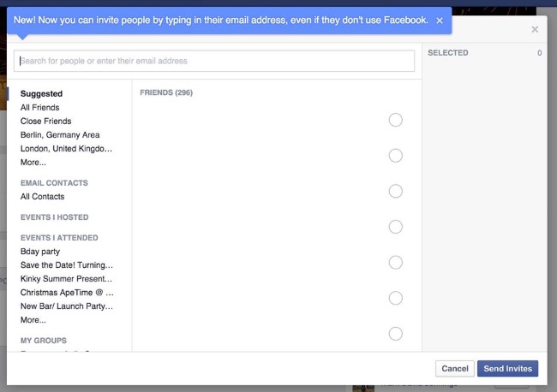
Task: Select the first friend's radio circle
Action: [395, 120]
